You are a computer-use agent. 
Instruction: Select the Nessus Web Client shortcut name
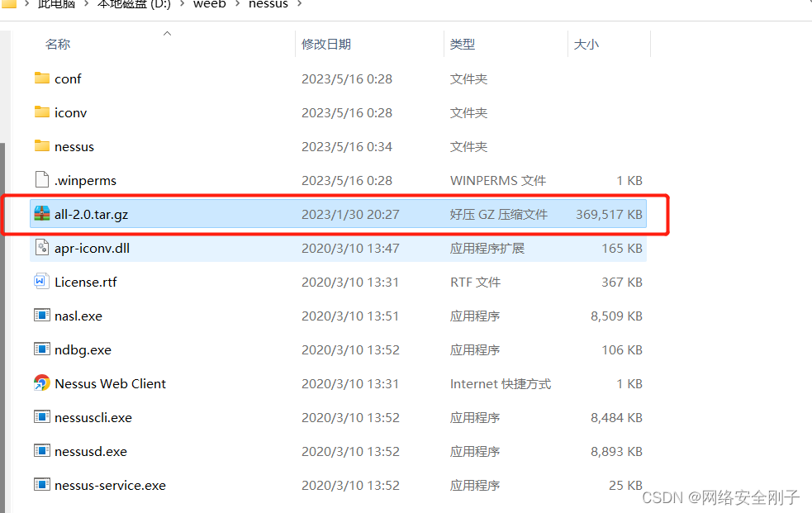pos(111,384)
